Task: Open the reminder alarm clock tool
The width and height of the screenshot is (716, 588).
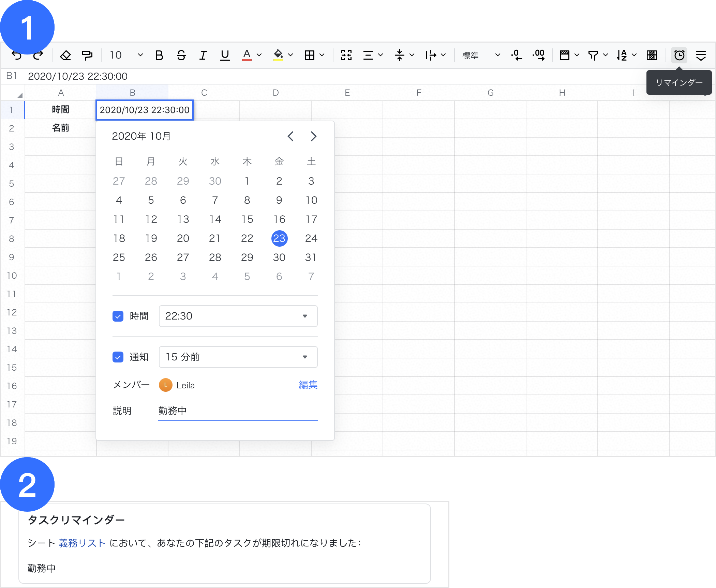Action: point(679,55)
